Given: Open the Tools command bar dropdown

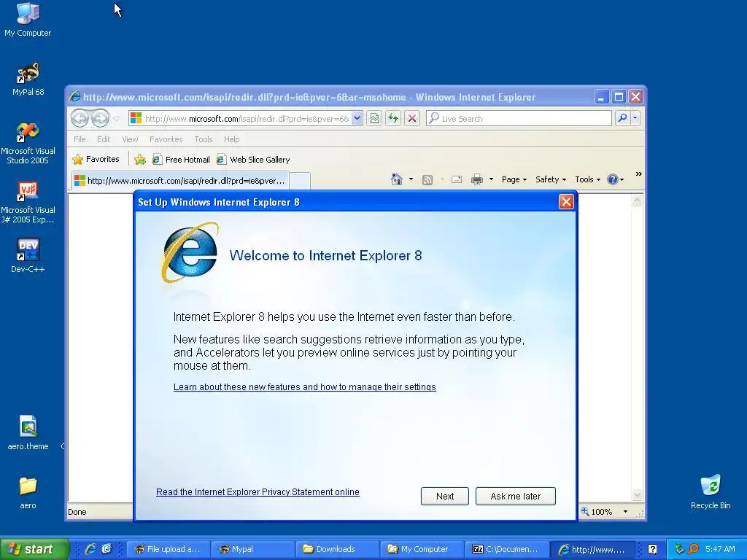Looking at the screenshot, I should [587, 179].
